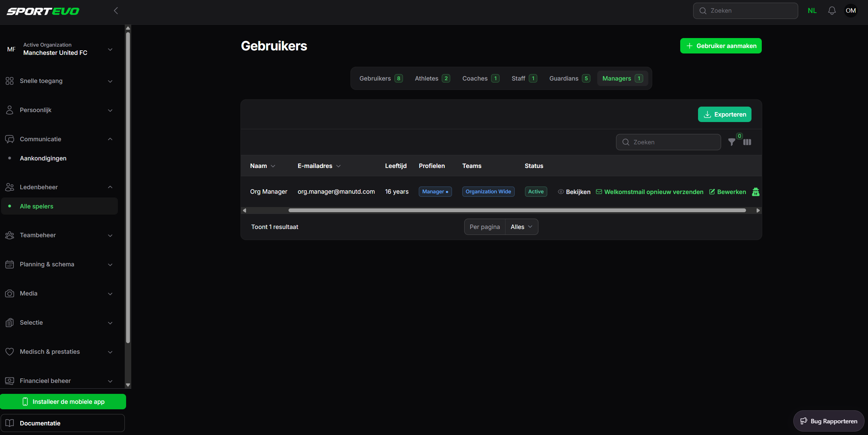This screenshot has width=868, height=435.
Task: Click the Exporteren button
Action: tap(724, 114)
